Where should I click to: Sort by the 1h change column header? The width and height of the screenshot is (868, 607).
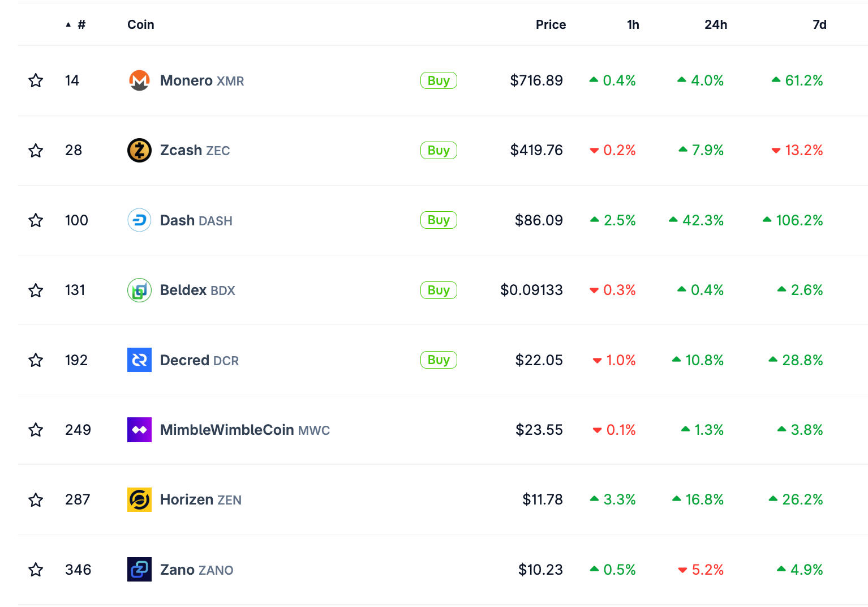[633, 24]
